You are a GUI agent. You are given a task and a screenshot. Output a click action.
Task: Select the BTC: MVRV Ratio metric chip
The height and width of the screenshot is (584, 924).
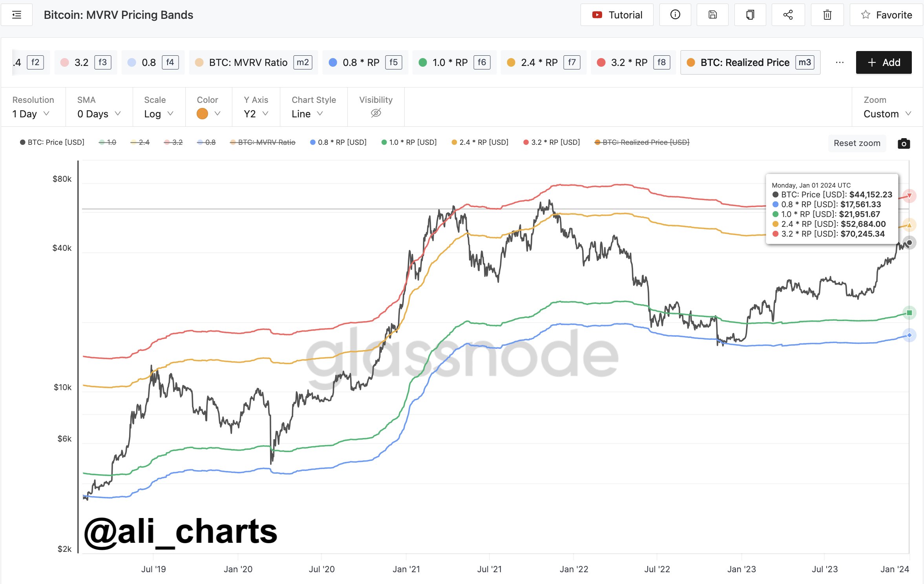(253, 62)
